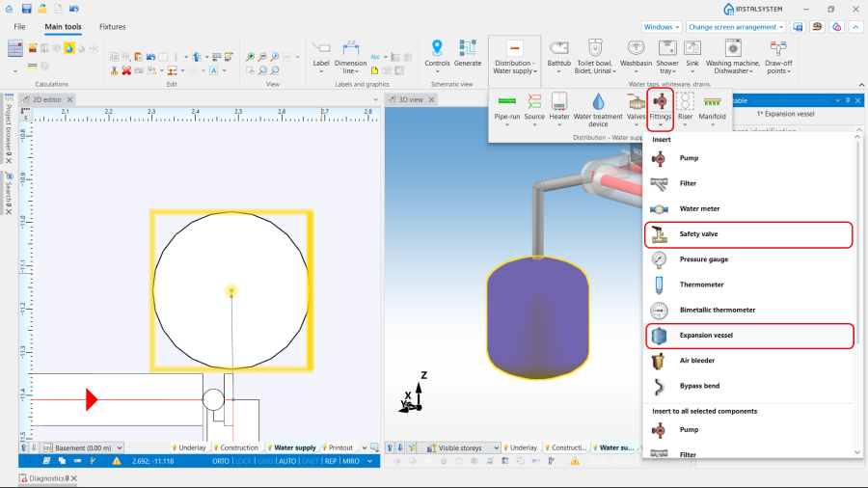Switch to the Construction layer tab
This screenshot has width=868, height=488.
click(x=237, y=447)
